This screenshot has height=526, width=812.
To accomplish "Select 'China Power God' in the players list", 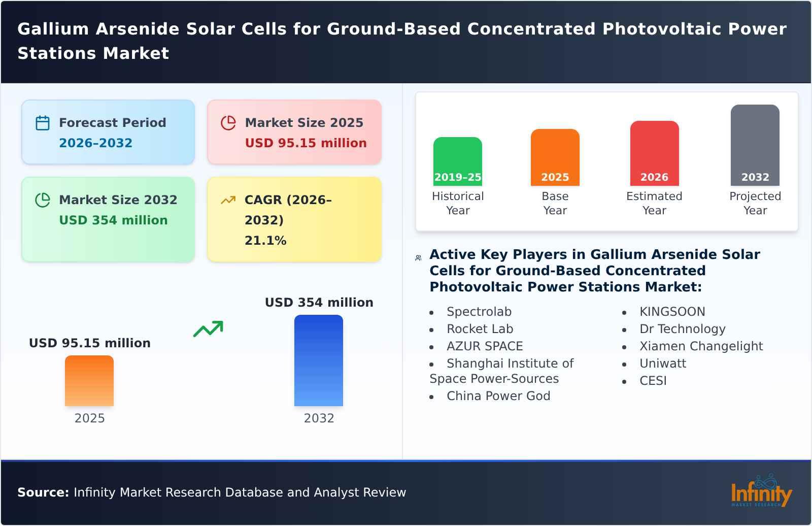I will 498,396.
